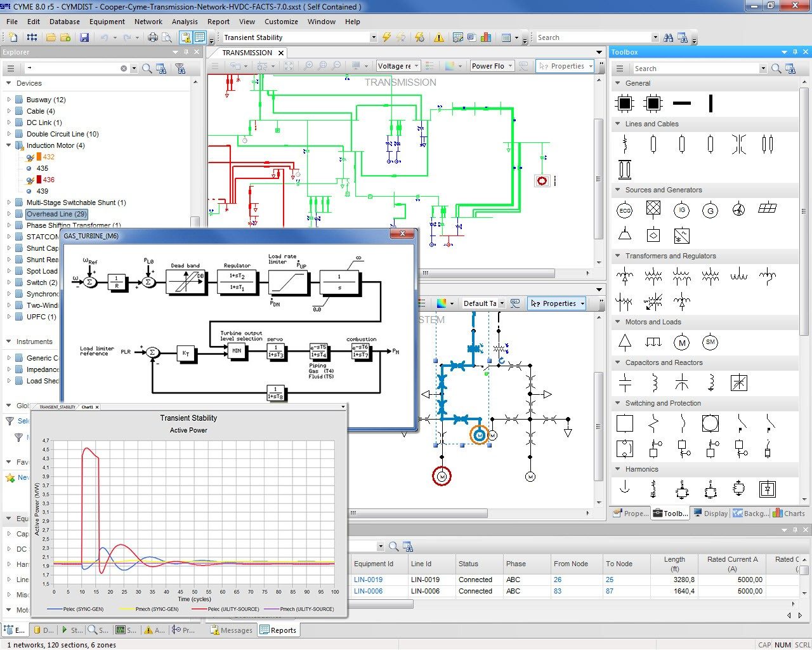Select the photovoltaic panel symbol in Toolbox

(x=768, y=208)
